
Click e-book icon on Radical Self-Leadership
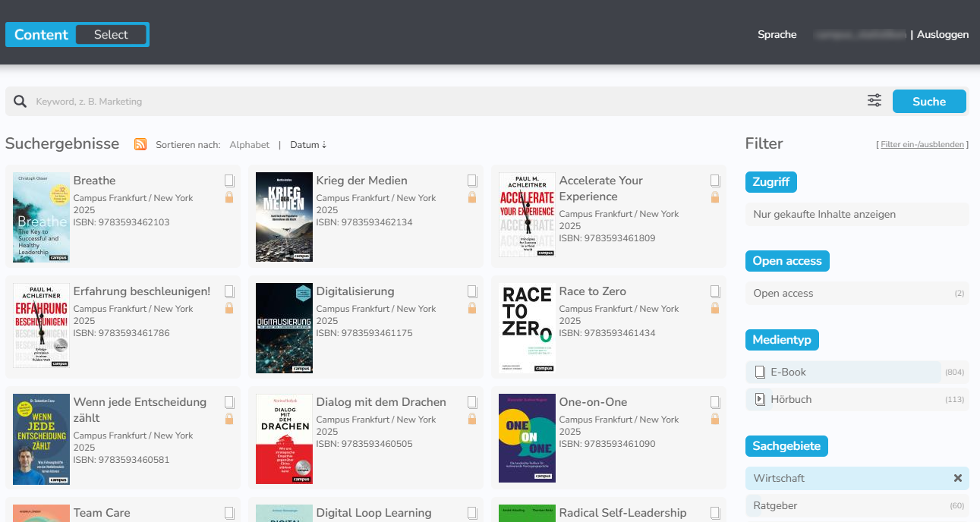[x=715, y=514]
